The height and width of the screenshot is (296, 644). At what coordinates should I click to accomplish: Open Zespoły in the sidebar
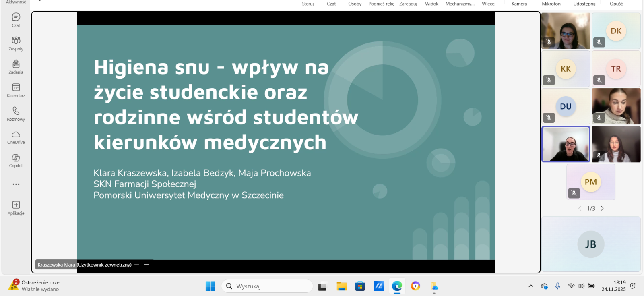tap(16, 43)
